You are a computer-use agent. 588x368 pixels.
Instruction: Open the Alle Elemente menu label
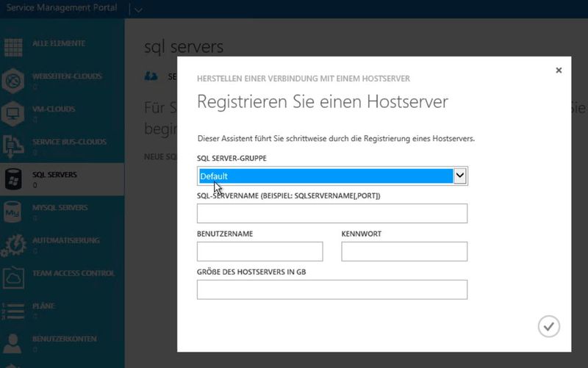[59, 43]
